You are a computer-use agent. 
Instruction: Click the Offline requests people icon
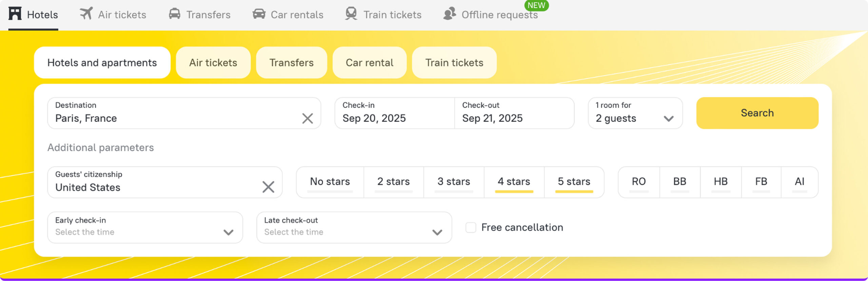[450, 14]
